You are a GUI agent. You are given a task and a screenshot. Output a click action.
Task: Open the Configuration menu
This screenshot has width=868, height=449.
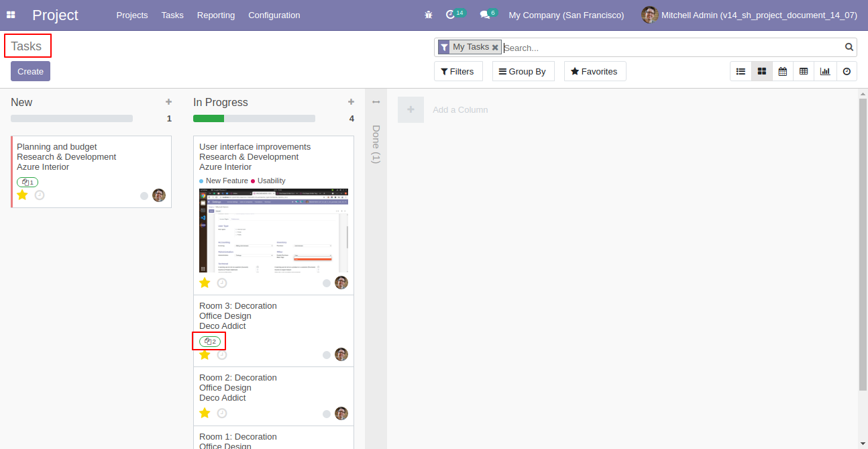tap(274, 15)
